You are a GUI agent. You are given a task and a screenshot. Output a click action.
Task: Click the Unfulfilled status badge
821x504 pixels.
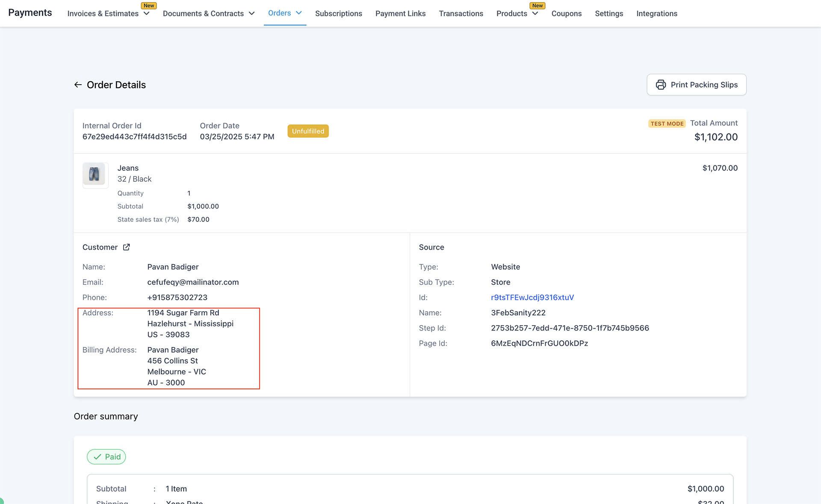point(308,131)
